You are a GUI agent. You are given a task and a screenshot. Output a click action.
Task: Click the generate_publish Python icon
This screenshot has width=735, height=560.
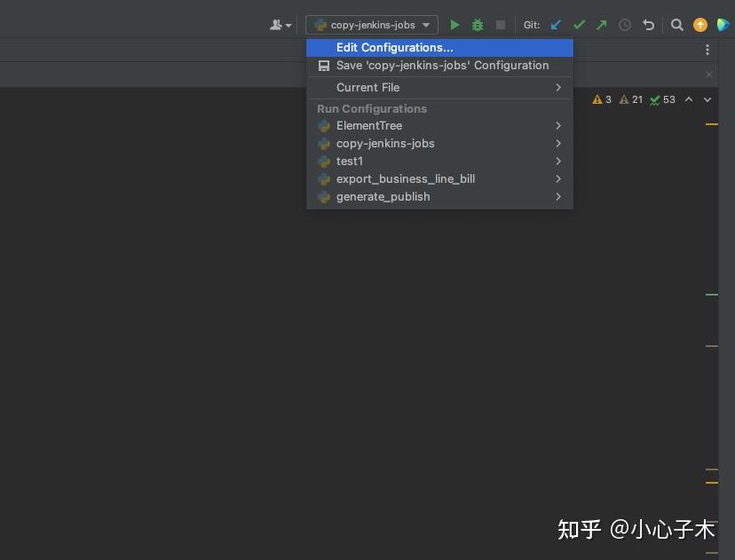(x=324, y=197)
